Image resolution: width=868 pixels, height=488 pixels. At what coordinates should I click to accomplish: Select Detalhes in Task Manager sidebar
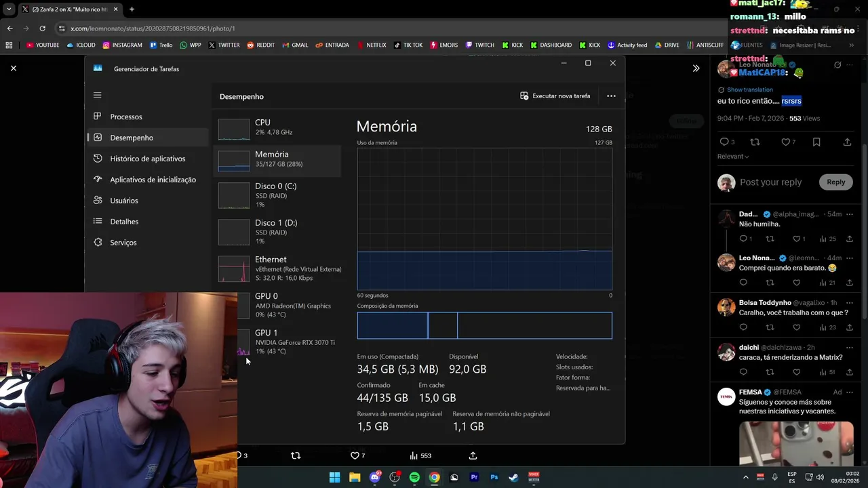[148, 222]
